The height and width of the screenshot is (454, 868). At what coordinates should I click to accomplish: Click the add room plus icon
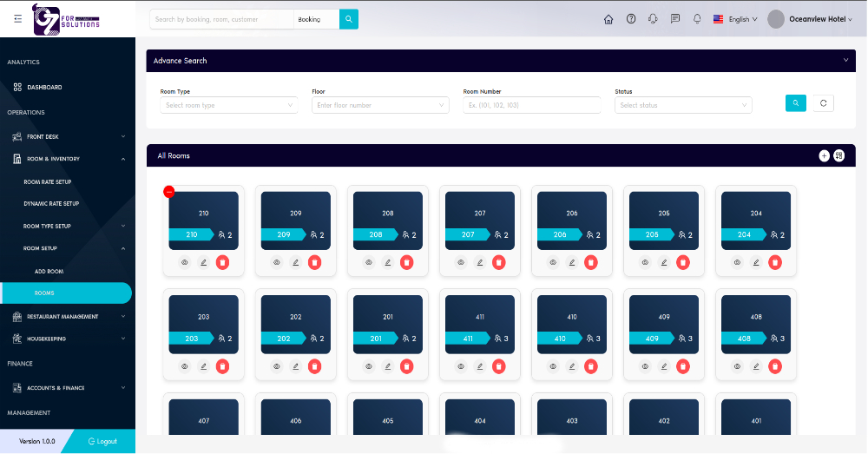pyautogui.click(x=824, y=155)
